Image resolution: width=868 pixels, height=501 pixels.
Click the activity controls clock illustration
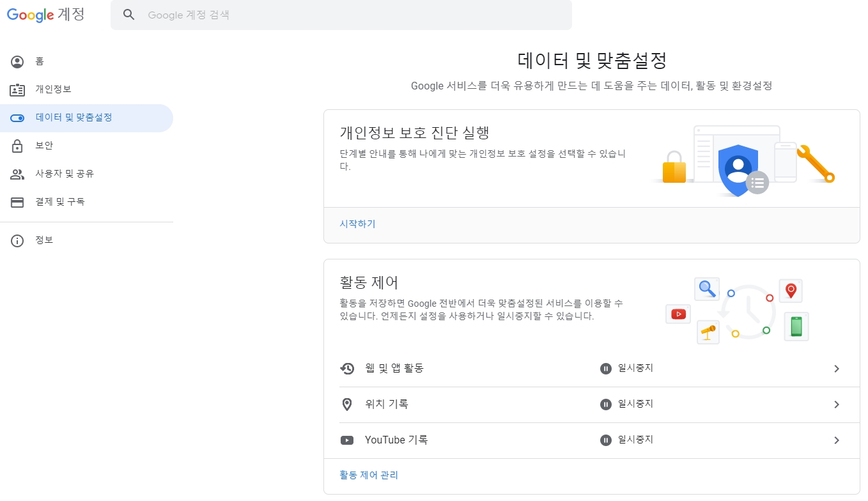click(x=738, y=311)
